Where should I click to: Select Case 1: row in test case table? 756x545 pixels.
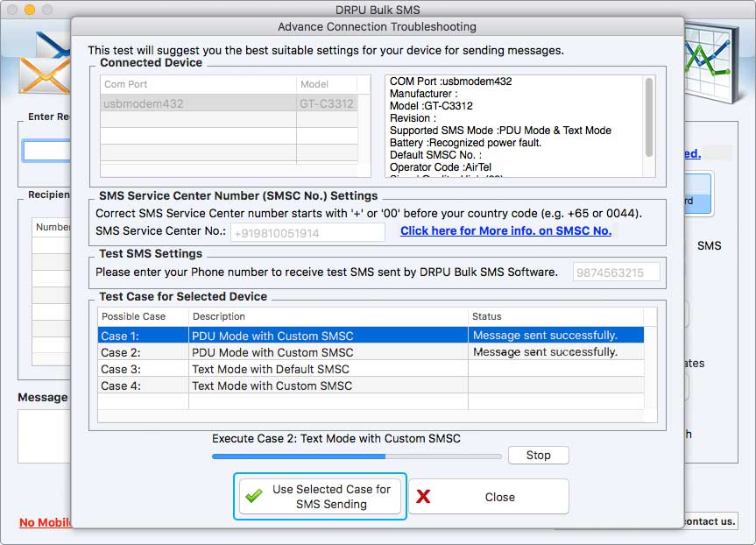point(371,336)
